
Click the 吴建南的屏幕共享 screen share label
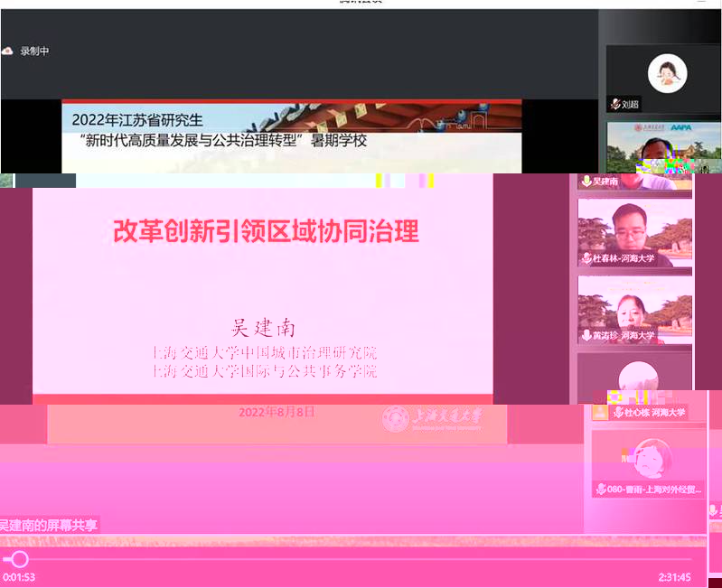(x=50, y=525)
